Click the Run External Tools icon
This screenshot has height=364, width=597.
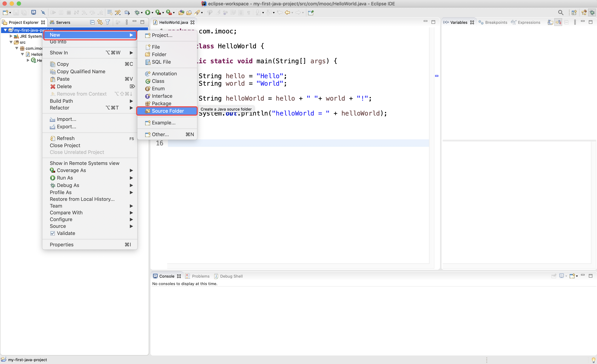click(x=169, y=13)
